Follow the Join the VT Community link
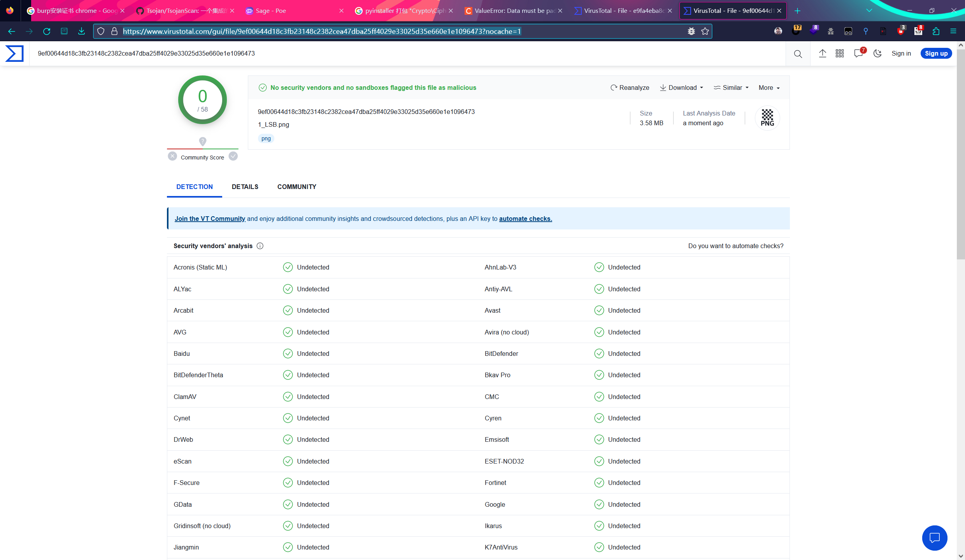The height and width of the screenshot is (560, 965). coord(210,219)
